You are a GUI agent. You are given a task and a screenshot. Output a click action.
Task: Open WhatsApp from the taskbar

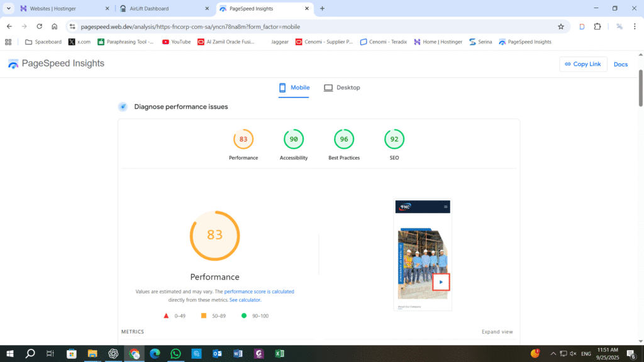(176, 354)
